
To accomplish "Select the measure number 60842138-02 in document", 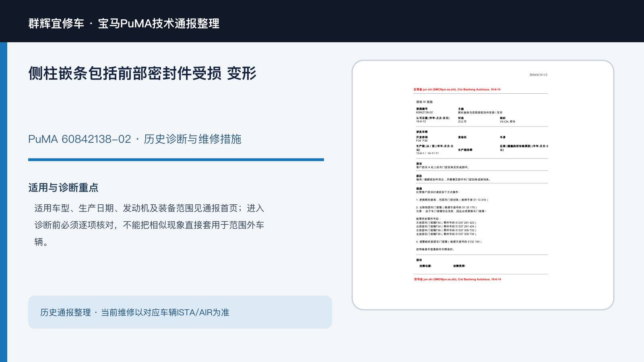I will click(x=425, y=113).
